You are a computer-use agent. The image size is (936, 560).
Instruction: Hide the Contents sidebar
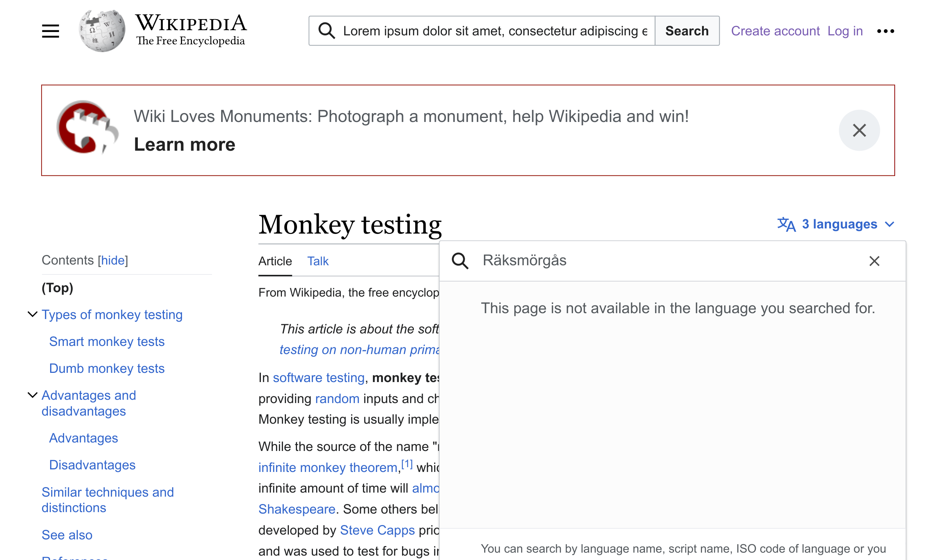pos(113,260)
